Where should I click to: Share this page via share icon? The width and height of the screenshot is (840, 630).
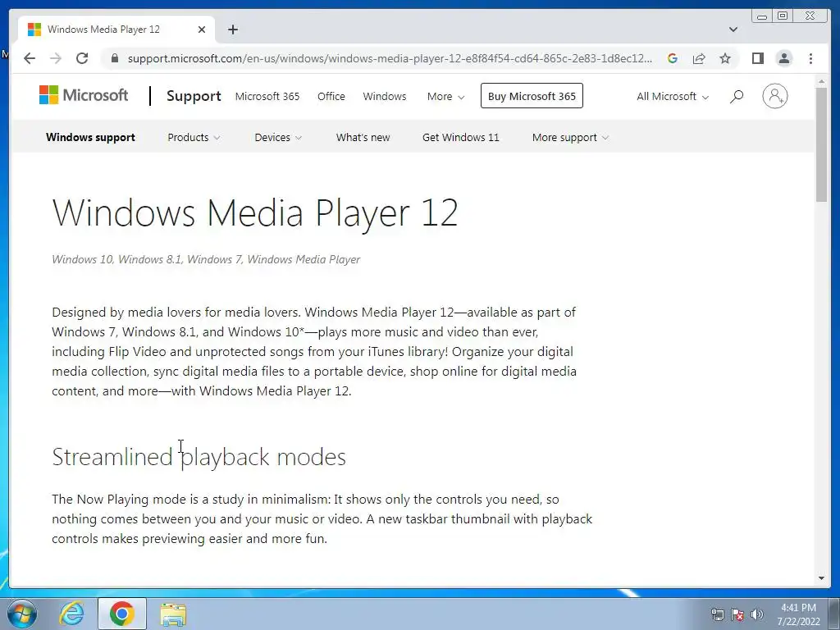point(699,58)
